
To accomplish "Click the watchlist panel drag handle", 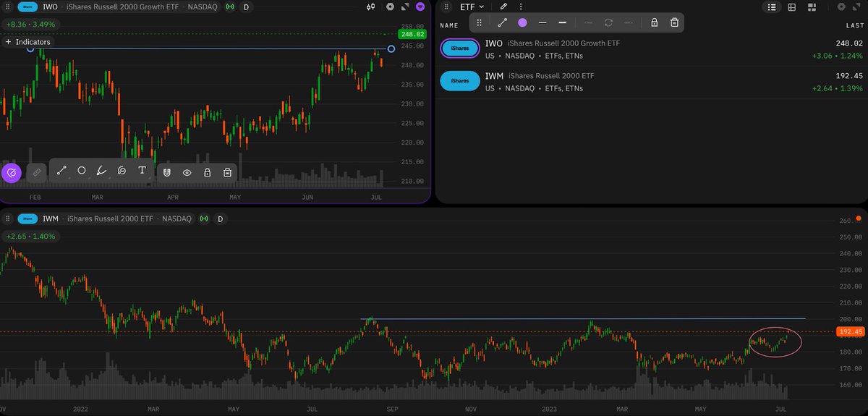I will tap(446, 7).
